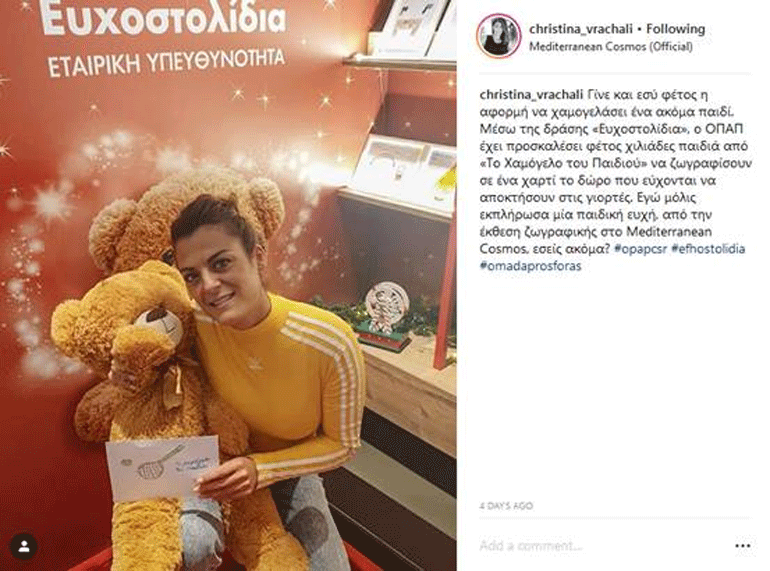Click the ΕΤΑΙΡΙΚΗ ΥΠΕΥΘΥΝΟΤΗΤΑ banner text

pyautogui.click(x=166, y=63)
